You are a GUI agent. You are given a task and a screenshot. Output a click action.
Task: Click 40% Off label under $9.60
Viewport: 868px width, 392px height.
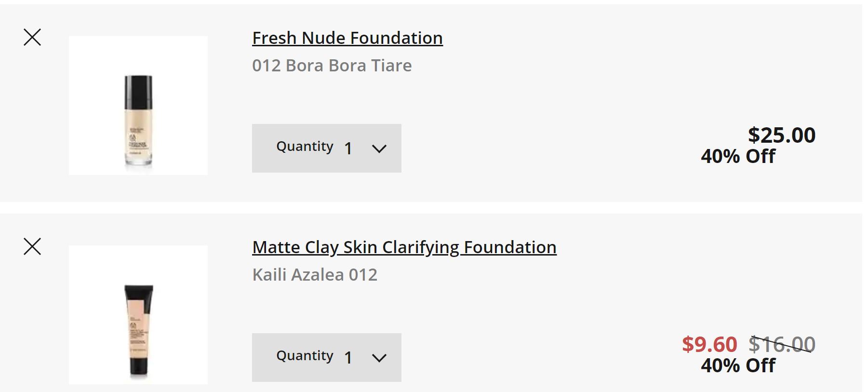738,365
